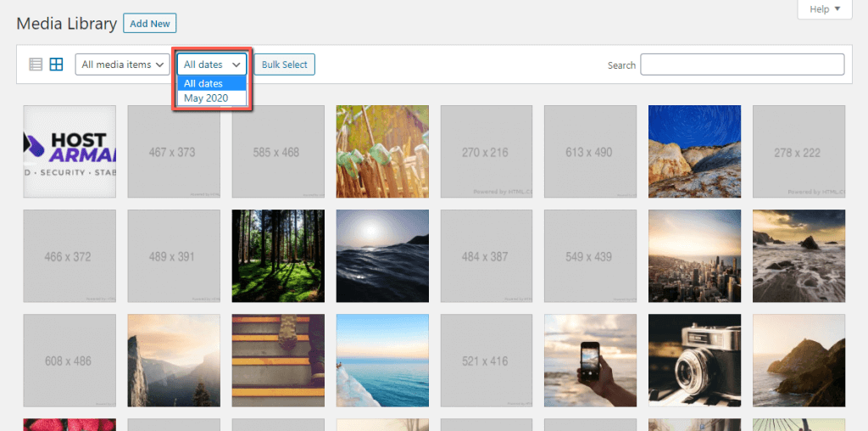The width and height of the screenshot is (868, 431).
Task: Collapse the All dates dropdown
Action: click(211, 64)
